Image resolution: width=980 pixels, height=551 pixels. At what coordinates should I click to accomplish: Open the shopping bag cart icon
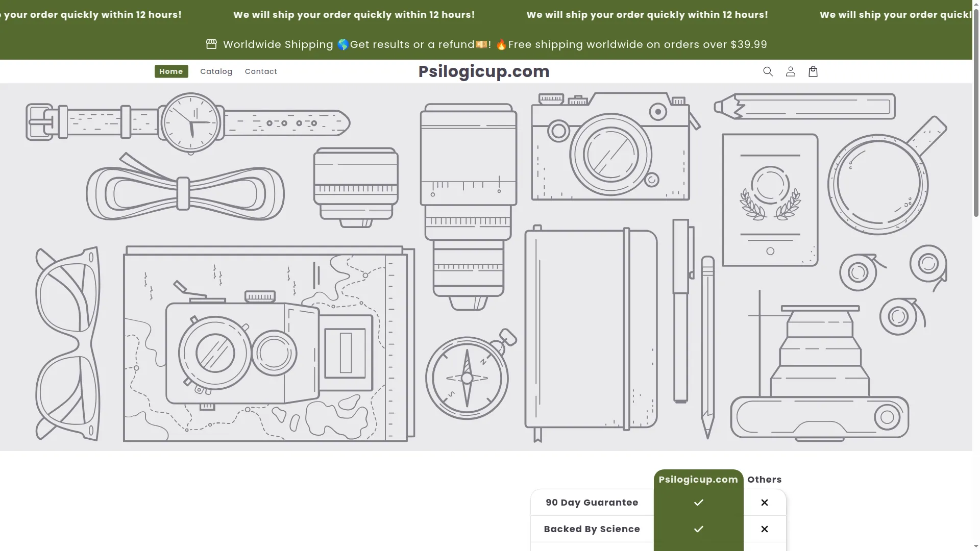coord(813,71)
